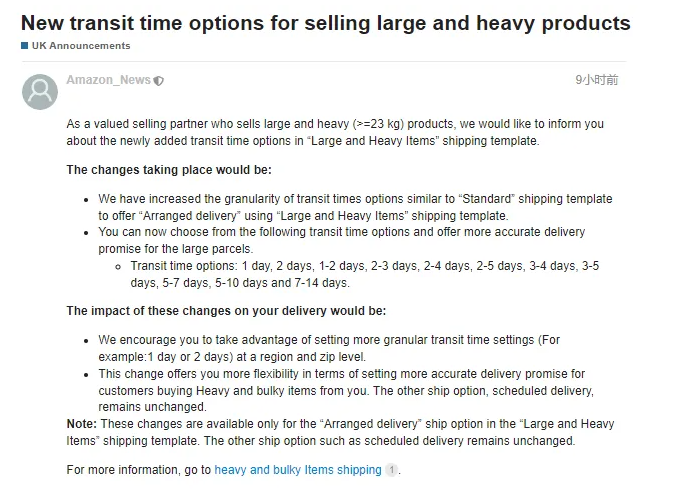
Task: Click the blue square UK Announcements category icon
Action: pyautogui.click(x=25, y=46)
